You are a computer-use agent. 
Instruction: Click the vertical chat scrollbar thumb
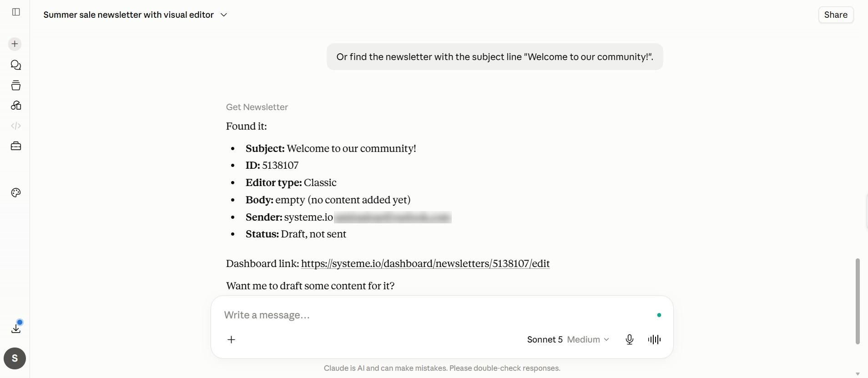(858, 301)
